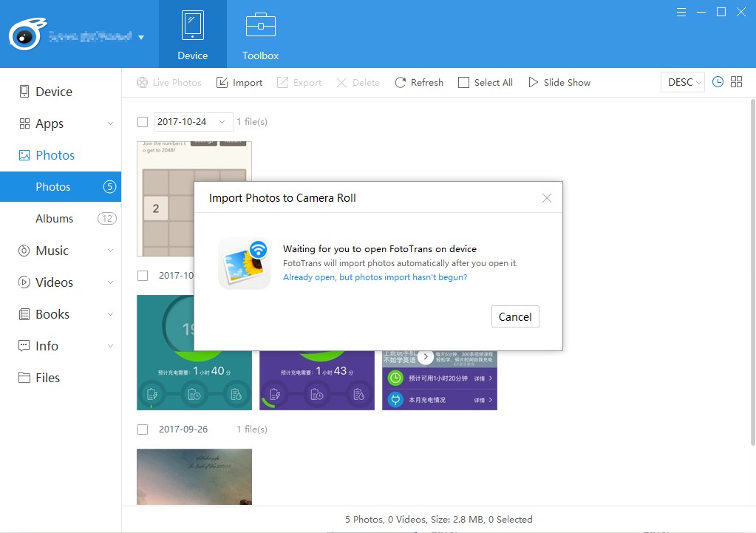Click the iTools rabbit-eye logo
Image resolution: width=756 pixels, height=533 pixels.
tap(27, 34)
